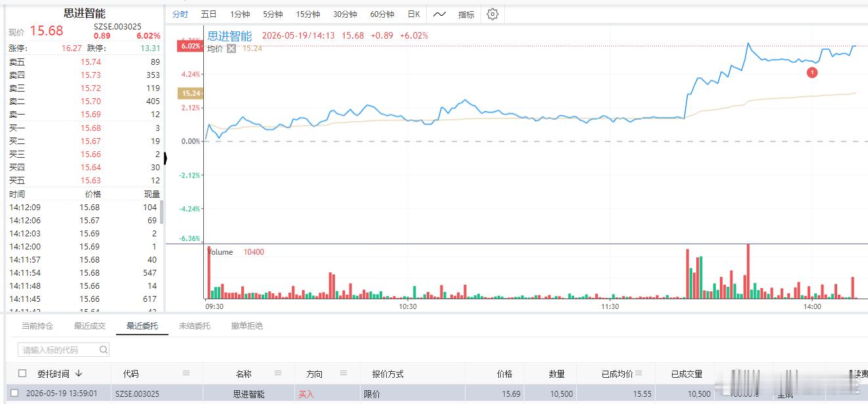Open the 指标 indicators button
The width and height of the screenshot is (868, 404).
coord(466,14)
